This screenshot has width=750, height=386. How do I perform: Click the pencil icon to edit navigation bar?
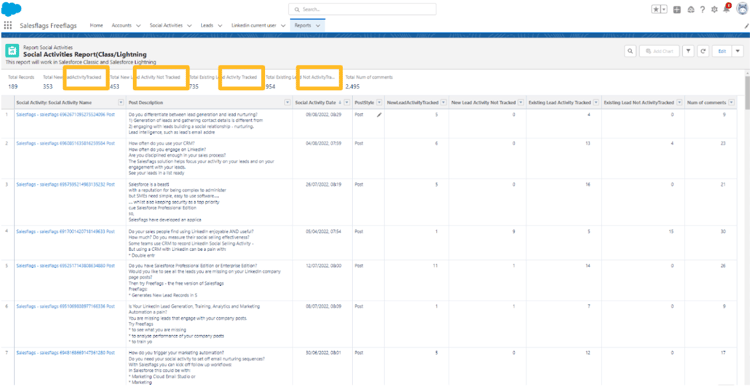[747, 26]
